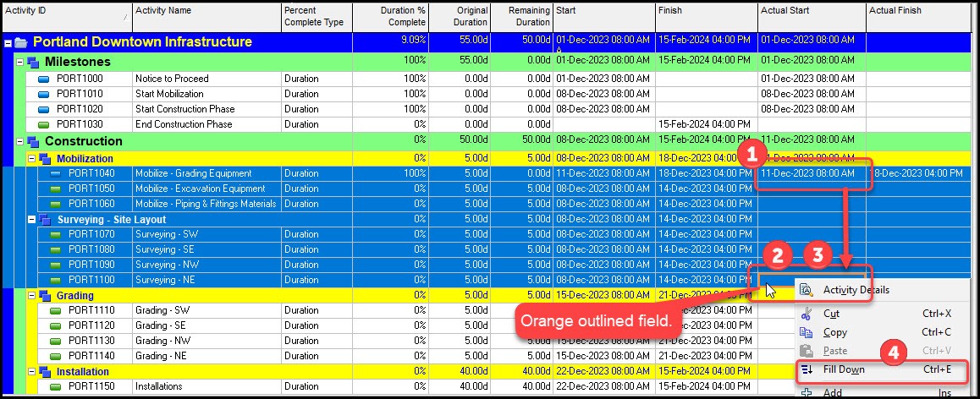Collapse the Portland Downtown Infrastructure project

coord(8,42)
